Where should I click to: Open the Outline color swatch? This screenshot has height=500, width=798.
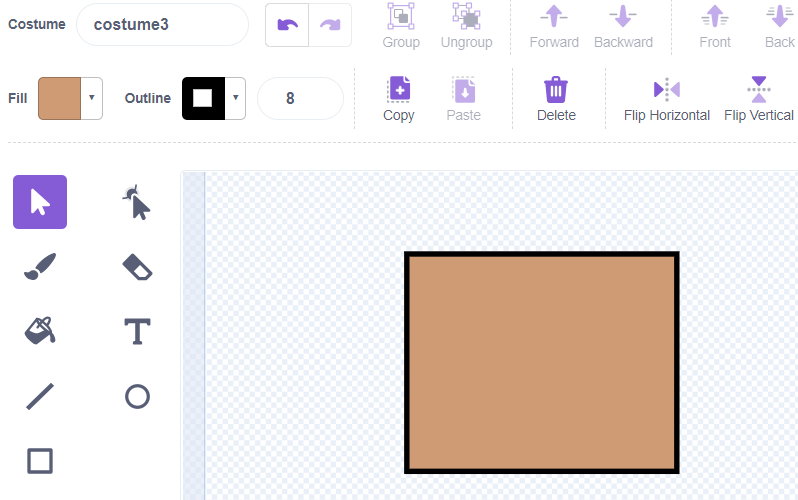pyautogui.click(x=203, y=98)
